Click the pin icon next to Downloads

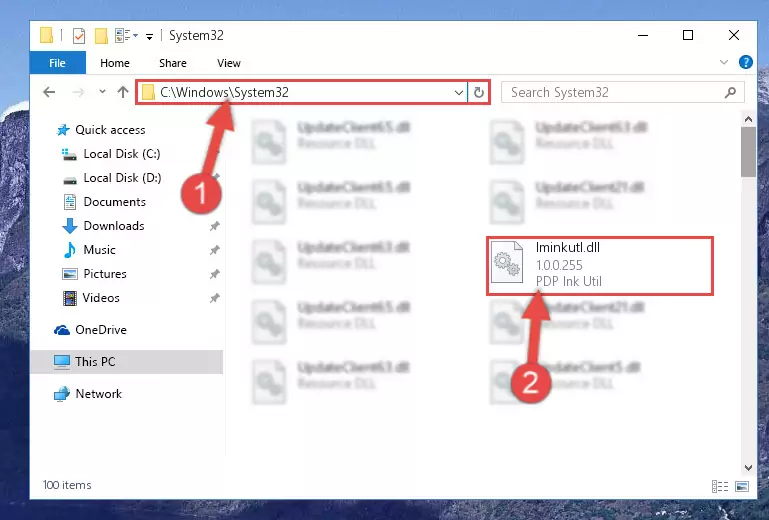click(x=214, y=226)
